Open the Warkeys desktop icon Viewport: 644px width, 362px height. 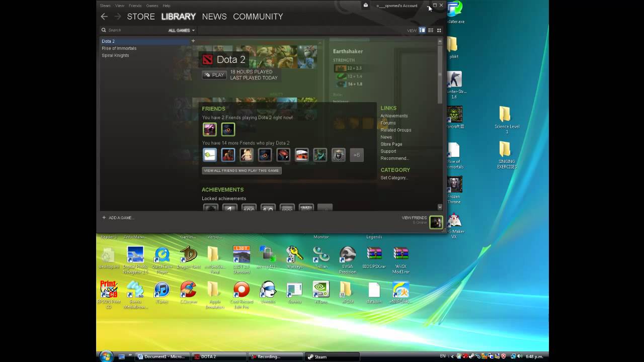pyautogui.click(x=294, y=258)
